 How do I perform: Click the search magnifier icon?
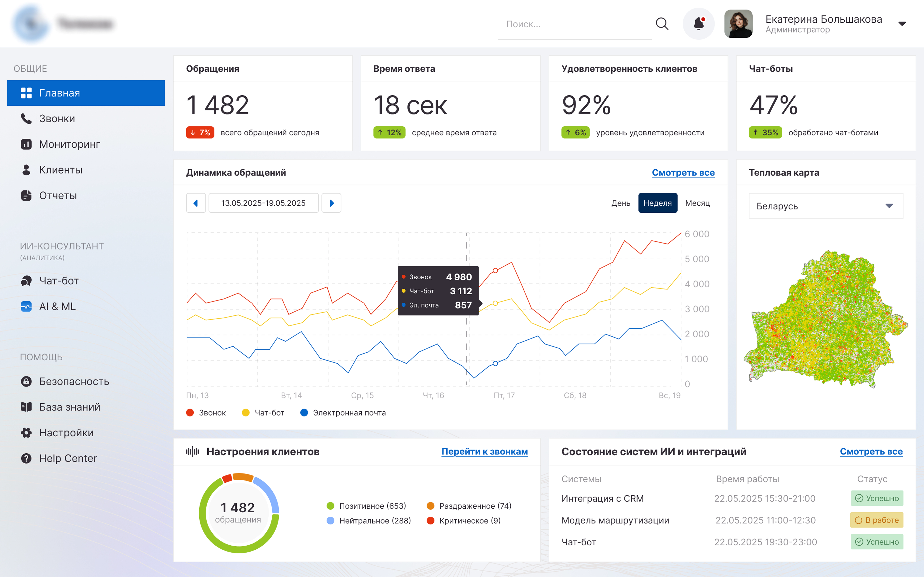click(x=662, y=24)
